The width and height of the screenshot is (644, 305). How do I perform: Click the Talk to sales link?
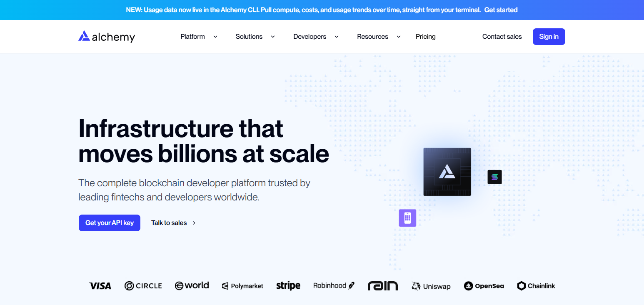click(169, 223)
